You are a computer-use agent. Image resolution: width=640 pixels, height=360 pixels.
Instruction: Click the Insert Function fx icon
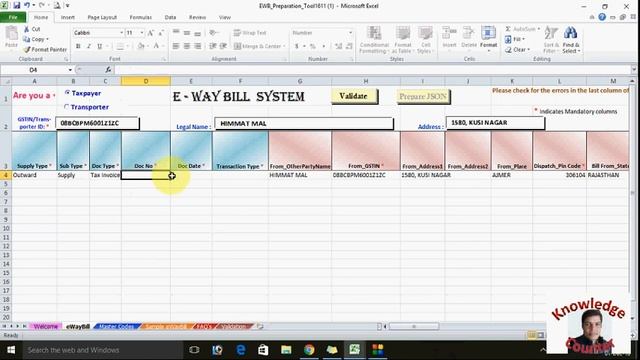[x=108, y=70]
